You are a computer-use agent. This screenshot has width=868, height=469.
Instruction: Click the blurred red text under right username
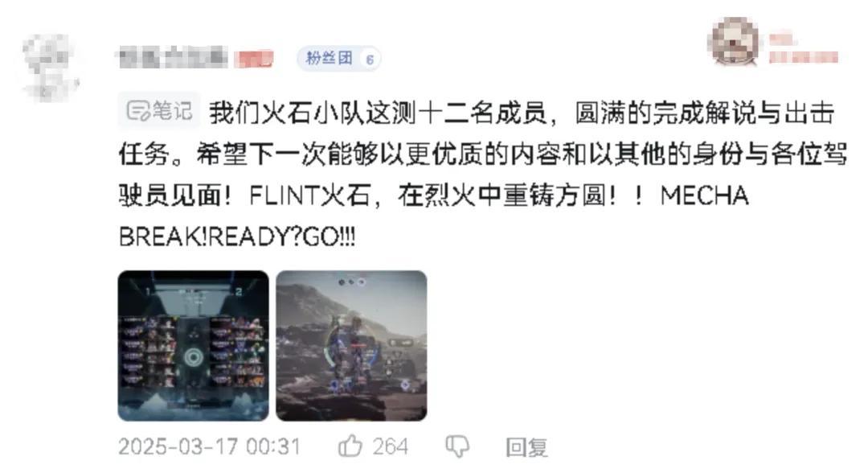[x=803, y=57]
